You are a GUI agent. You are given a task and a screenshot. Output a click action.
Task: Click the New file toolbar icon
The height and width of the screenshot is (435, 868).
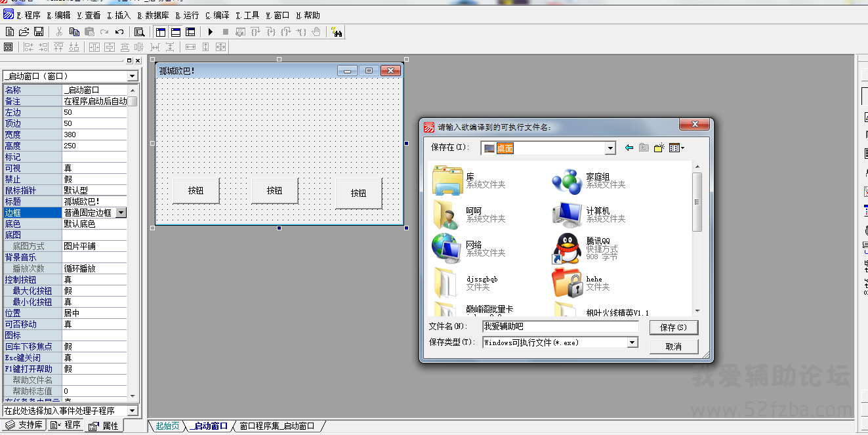(9, 31)
